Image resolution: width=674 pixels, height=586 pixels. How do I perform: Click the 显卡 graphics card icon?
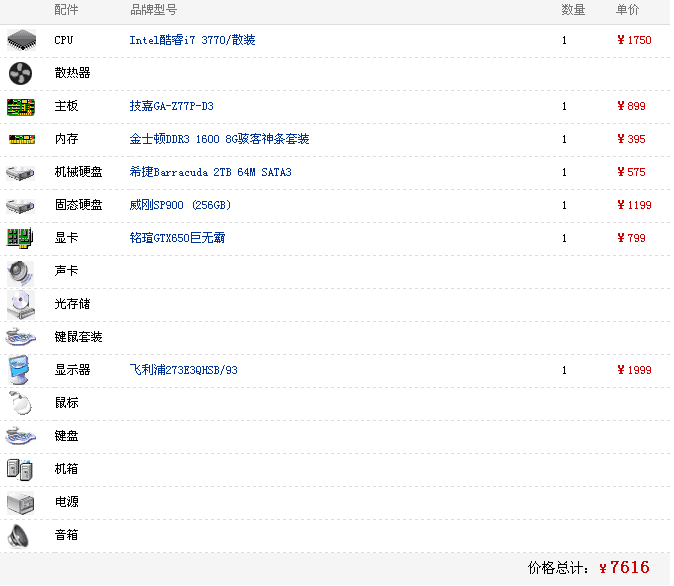pyautogui.click(x=20, y=238)
